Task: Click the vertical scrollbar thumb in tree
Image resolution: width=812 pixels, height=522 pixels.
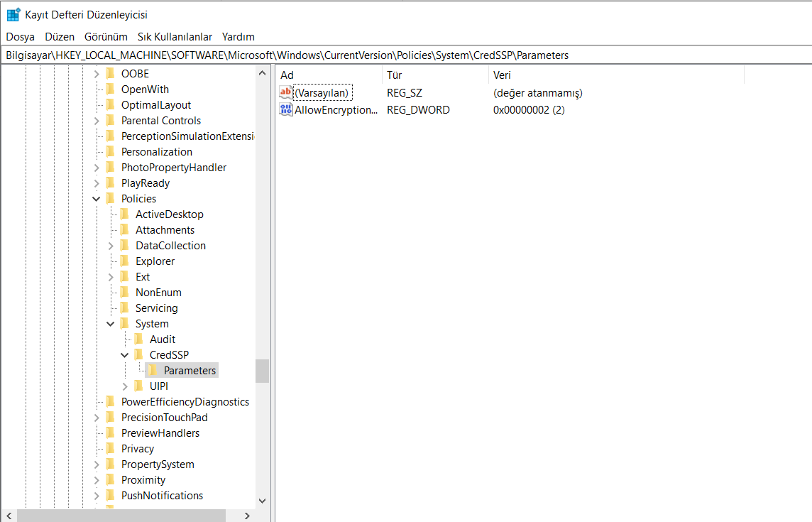Action: coord(262,371)
